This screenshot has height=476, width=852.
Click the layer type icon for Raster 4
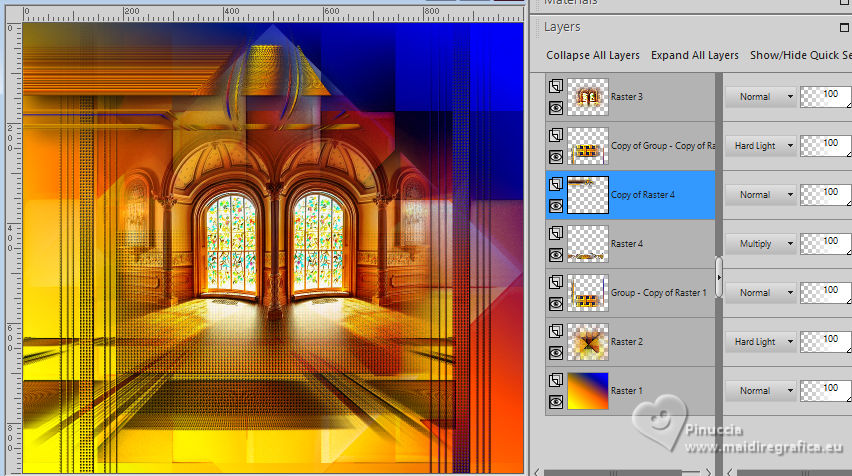pos(555,233)
